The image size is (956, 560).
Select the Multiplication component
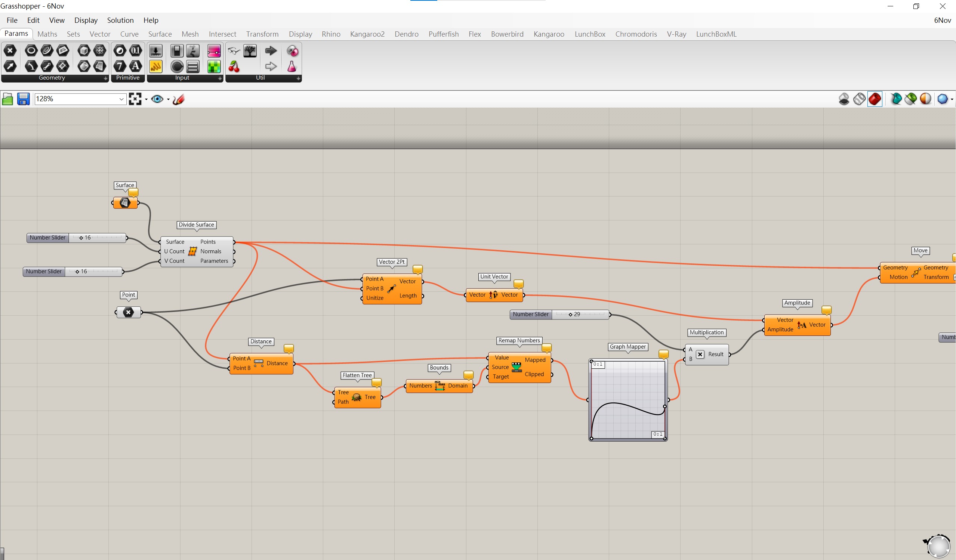[707, 355]
